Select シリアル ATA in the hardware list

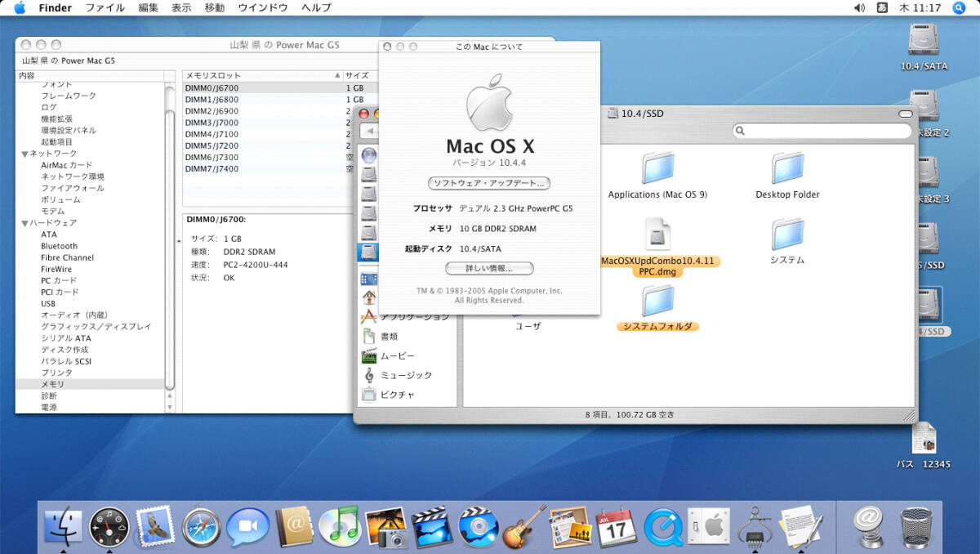(x=66, y=338)
